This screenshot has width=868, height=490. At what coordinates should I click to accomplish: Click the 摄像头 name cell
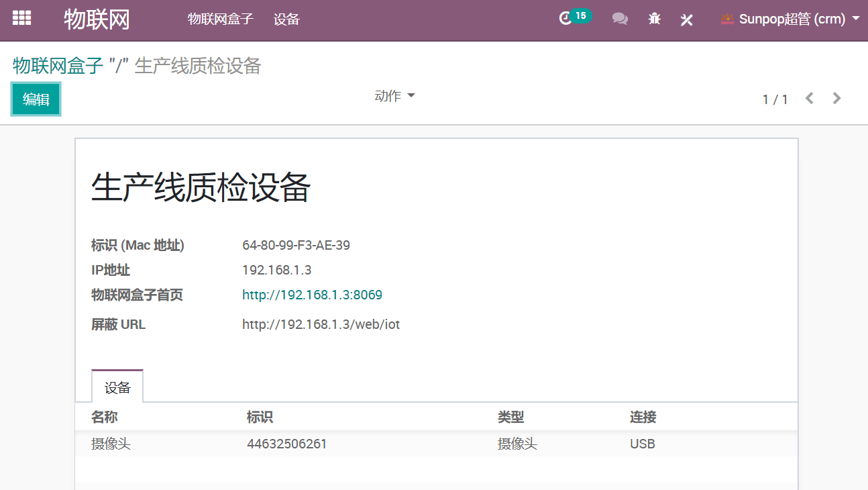tap(111, 444)
